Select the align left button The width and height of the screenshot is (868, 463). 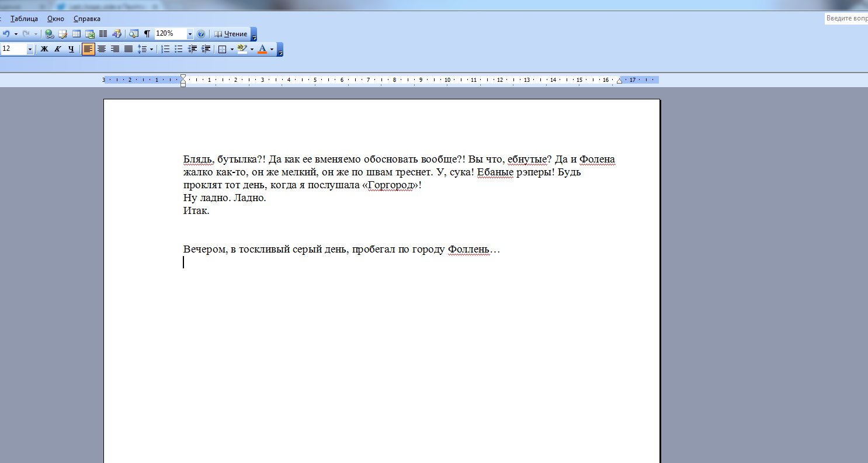(88, 49)
